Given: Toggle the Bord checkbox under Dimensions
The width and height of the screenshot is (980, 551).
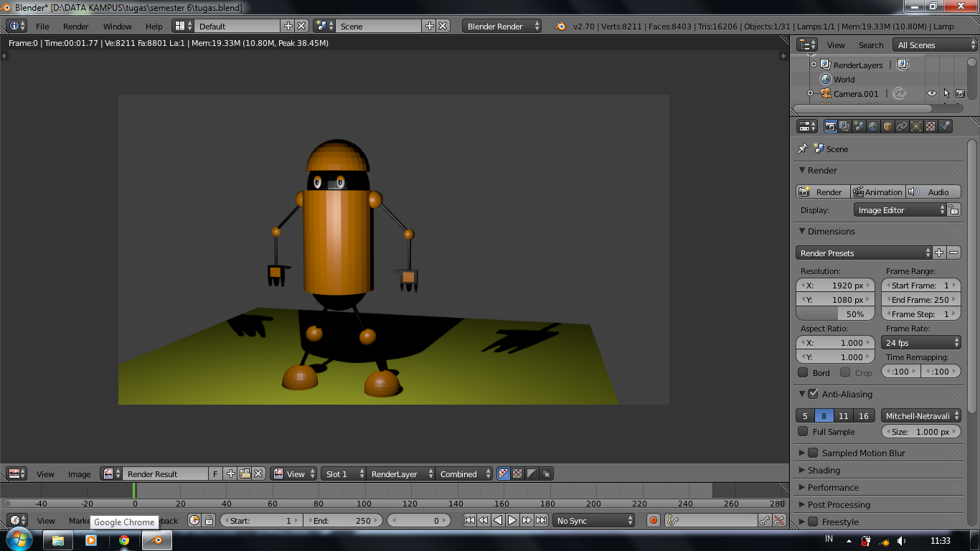Looking at the screenshot, I should pyautogui.click(x=804, y=372).
